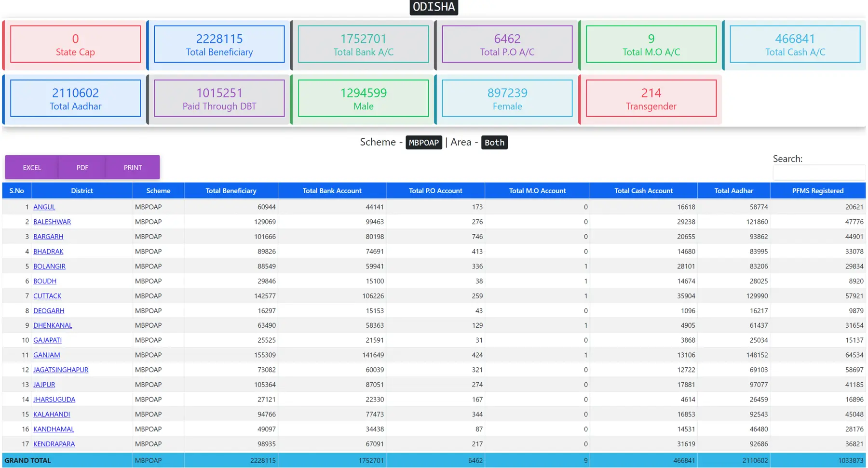Open the ANGUL district details
Image resolution: width=868 pixels, height=468 pixels.
44,207
